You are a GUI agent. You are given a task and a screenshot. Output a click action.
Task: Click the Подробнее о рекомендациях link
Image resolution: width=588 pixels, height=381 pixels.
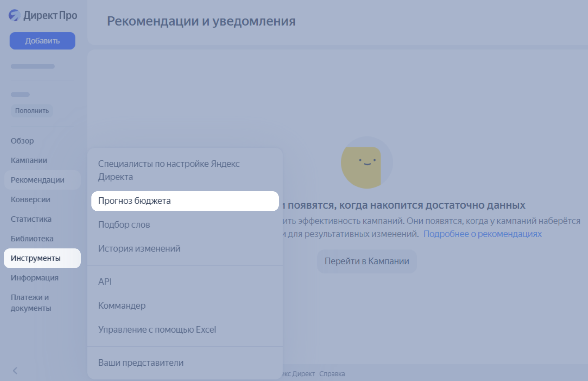pyautogui.click(x=483, y=234)
